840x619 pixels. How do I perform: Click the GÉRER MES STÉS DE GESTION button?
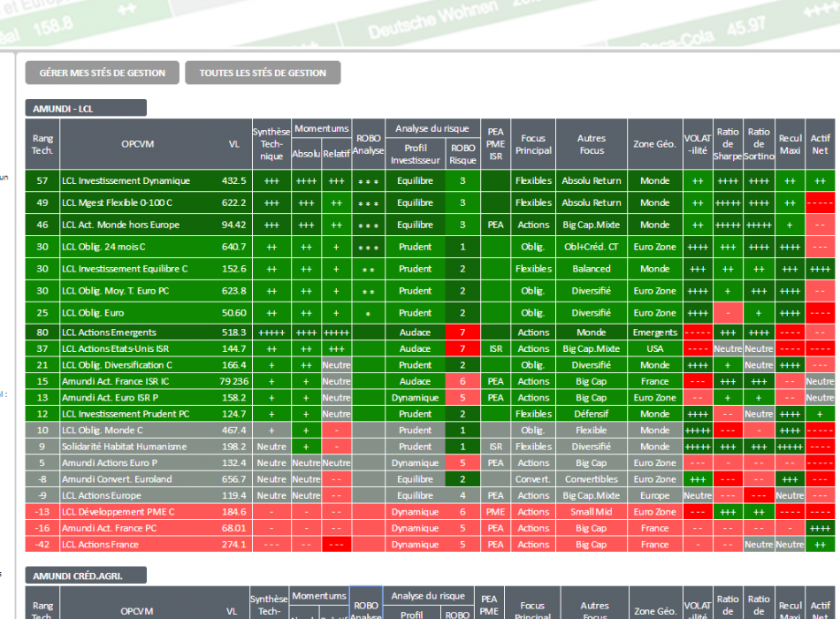(x=102, y=73)
